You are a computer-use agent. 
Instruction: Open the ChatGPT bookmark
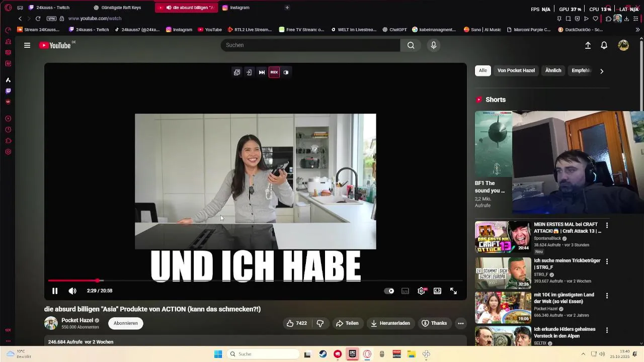pos(394,30)
